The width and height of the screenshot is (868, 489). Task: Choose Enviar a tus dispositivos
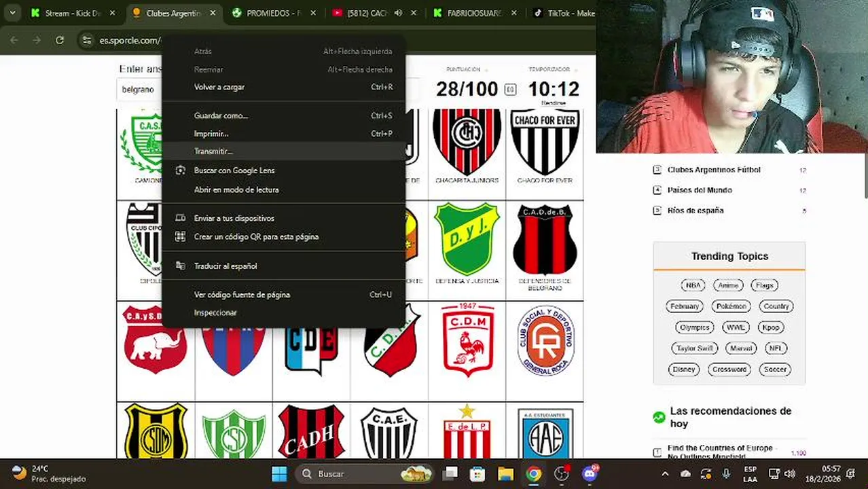pyautogui.click(x=283, y=218)
